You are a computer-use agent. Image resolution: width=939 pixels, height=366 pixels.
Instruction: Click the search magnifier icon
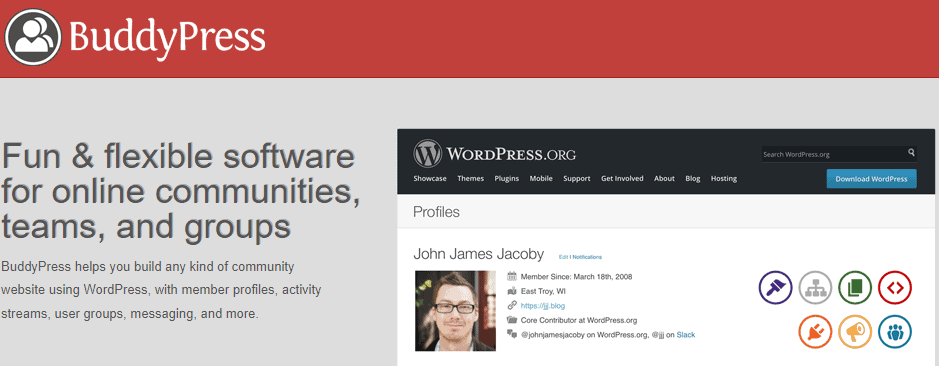point(911,153)
